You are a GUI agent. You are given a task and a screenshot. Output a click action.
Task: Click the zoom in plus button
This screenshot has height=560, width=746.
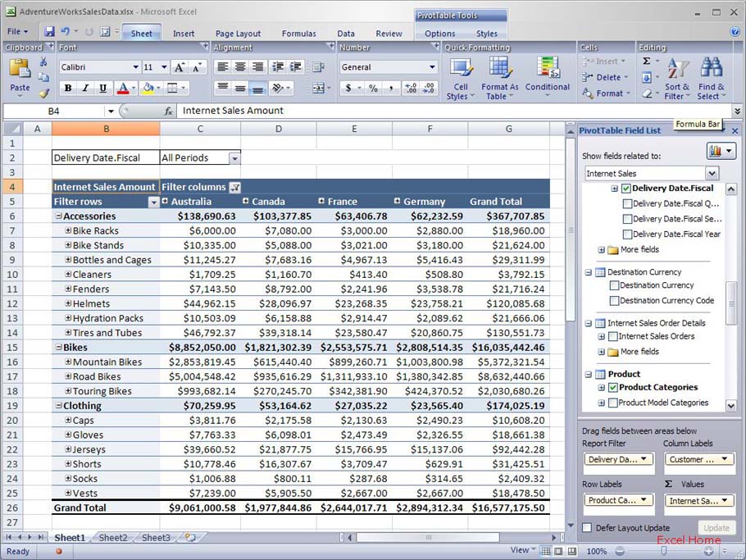709,551
